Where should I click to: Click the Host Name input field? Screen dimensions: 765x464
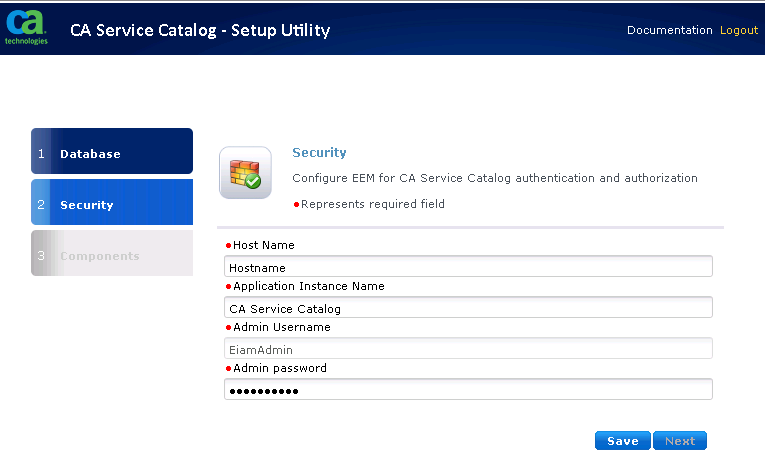pos(468,267)
